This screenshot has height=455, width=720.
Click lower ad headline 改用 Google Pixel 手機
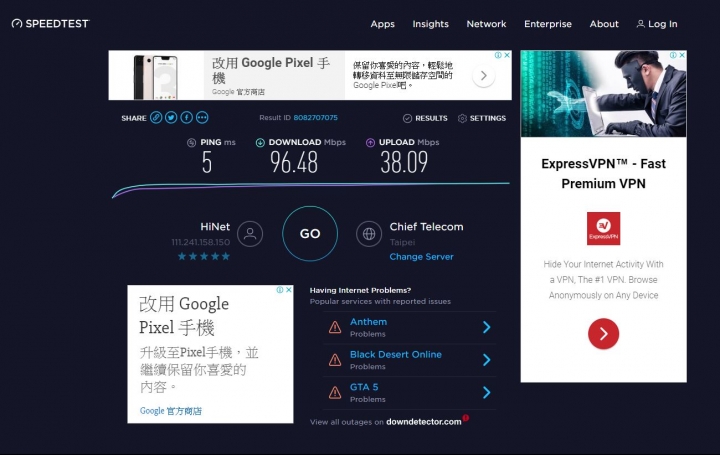pos(184,315)
